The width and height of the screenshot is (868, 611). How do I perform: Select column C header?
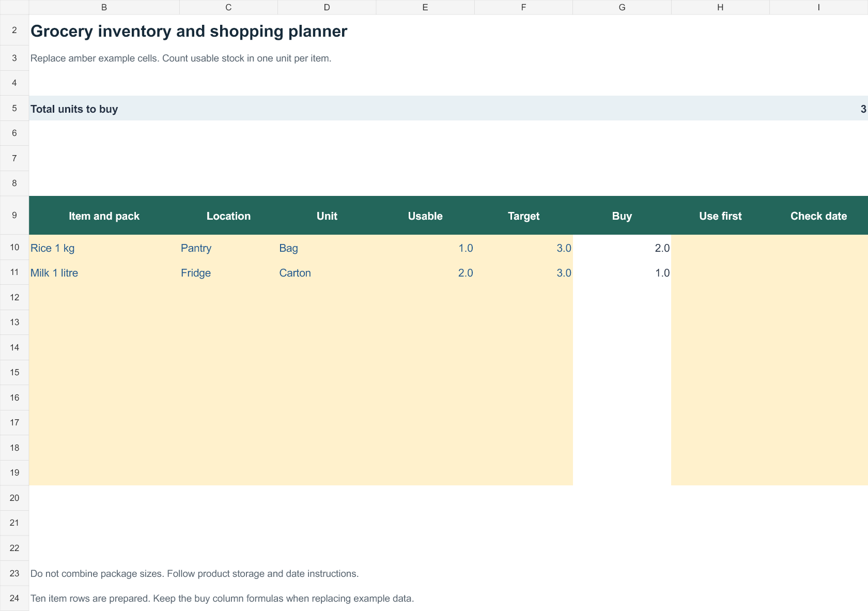[x=228, y=7]
